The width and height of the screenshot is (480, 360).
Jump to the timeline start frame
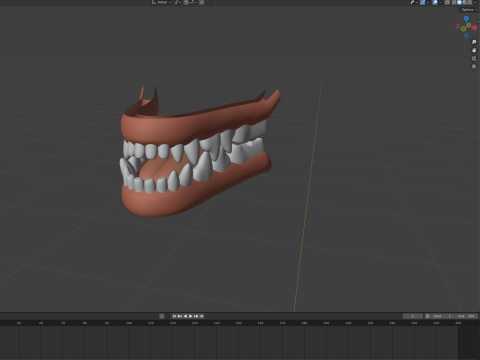click(174, 316)
